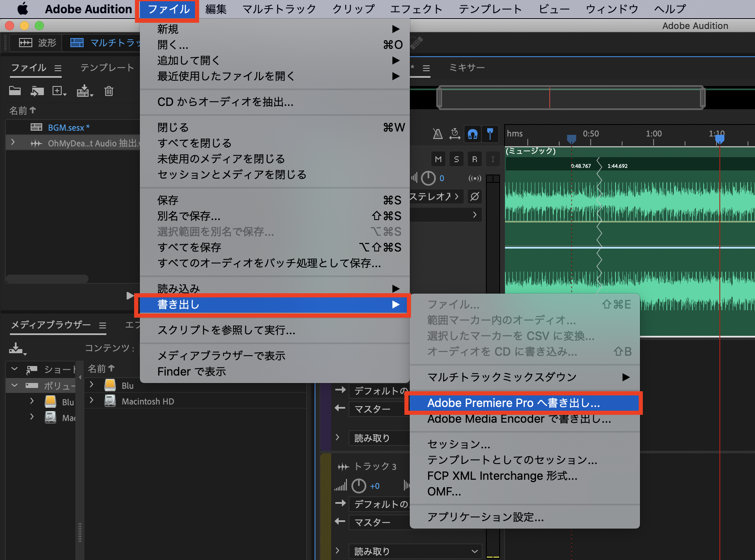Open the 読み取り automation mode dropdown
The height and width of the screenshot is (560, 755).
(415, 551)
